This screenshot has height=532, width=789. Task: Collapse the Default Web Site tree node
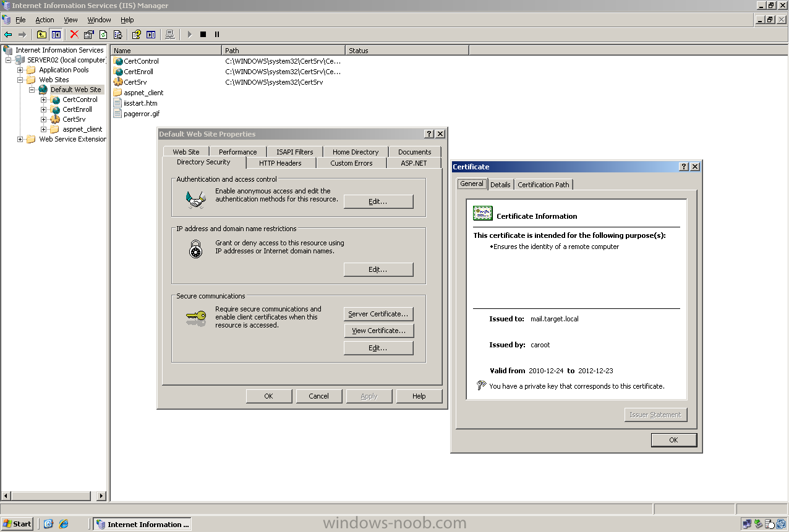pyautogui.click(x=32, y=90)
